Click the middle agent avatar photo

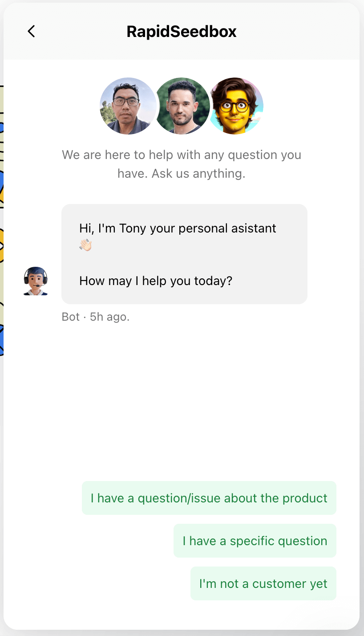(182, 106)
